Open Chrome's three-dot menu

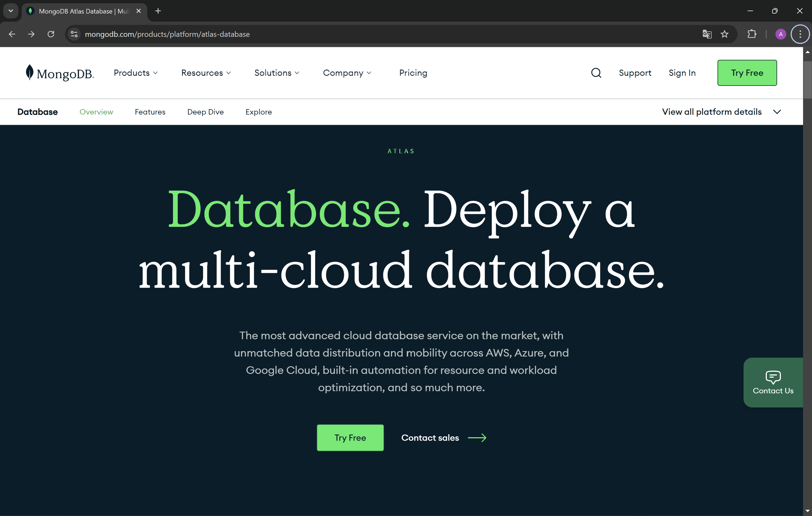800,34
